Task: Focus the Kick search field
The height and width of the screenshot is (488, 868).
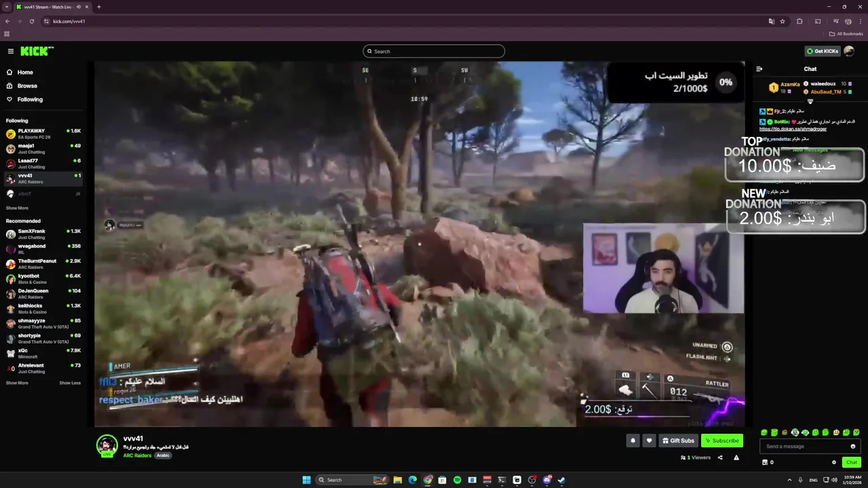Action: point(434,52)
